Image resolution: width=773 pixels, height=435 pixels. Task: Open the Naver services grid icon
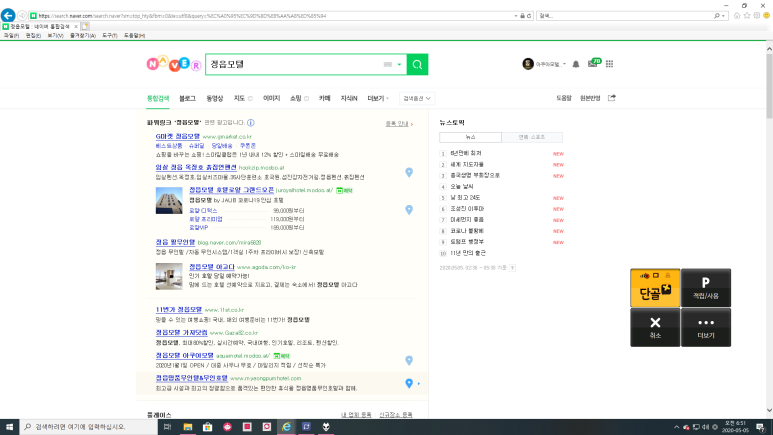click(x=609, y=64)
